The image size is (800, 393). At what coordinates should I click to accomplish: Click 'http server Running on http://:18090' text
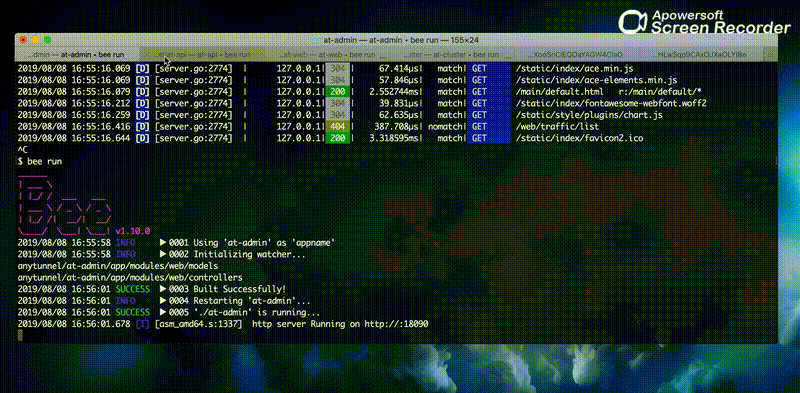(340, 325)
